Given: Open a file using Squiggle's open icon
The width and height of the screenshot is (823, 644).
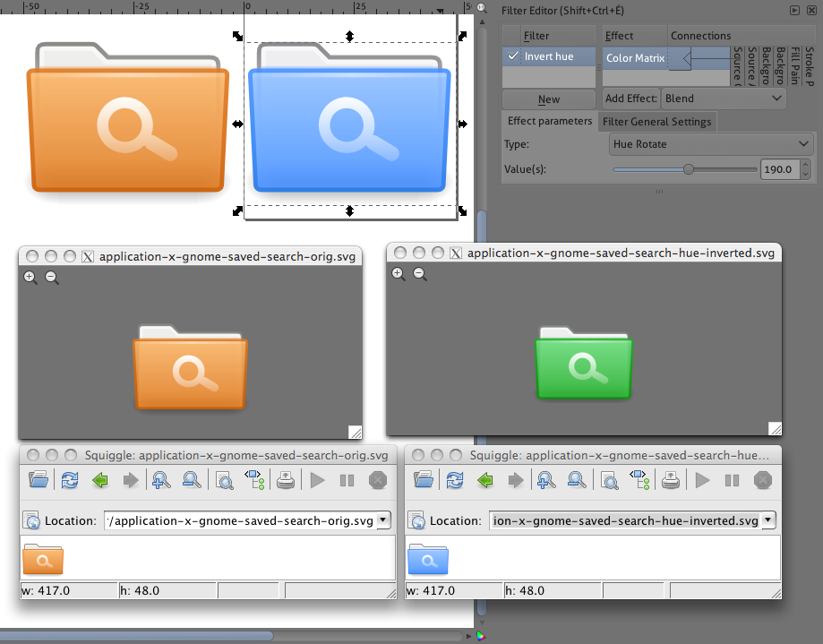Looking at the screenshot, I should point(38,479).
